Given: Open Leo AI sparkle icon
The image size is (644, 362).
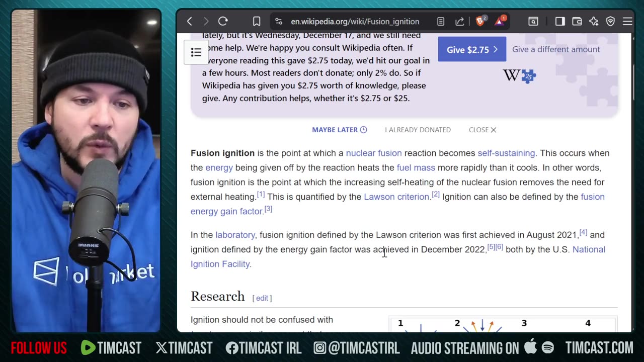Looking at the screenshot, I should tap(594, 22).
